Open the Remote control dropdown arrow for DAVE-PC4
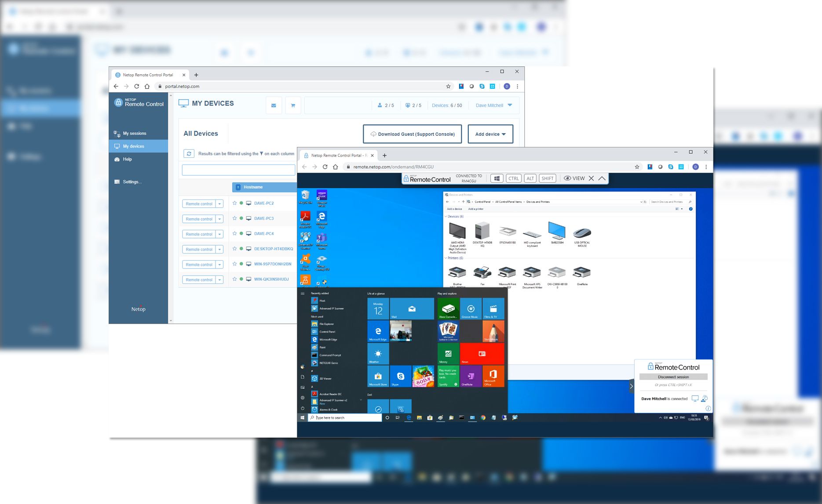 [x=220, y=234]
